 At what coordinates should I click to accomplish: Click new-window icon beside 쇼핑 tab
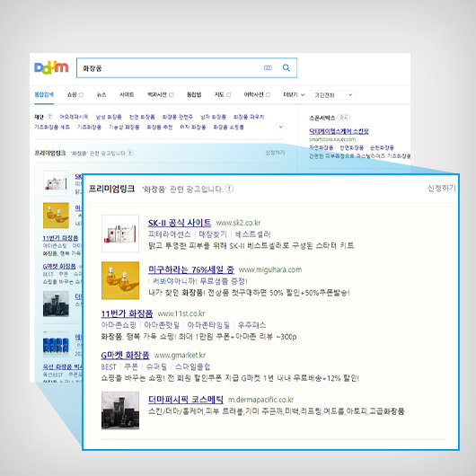tap(81, 95)
